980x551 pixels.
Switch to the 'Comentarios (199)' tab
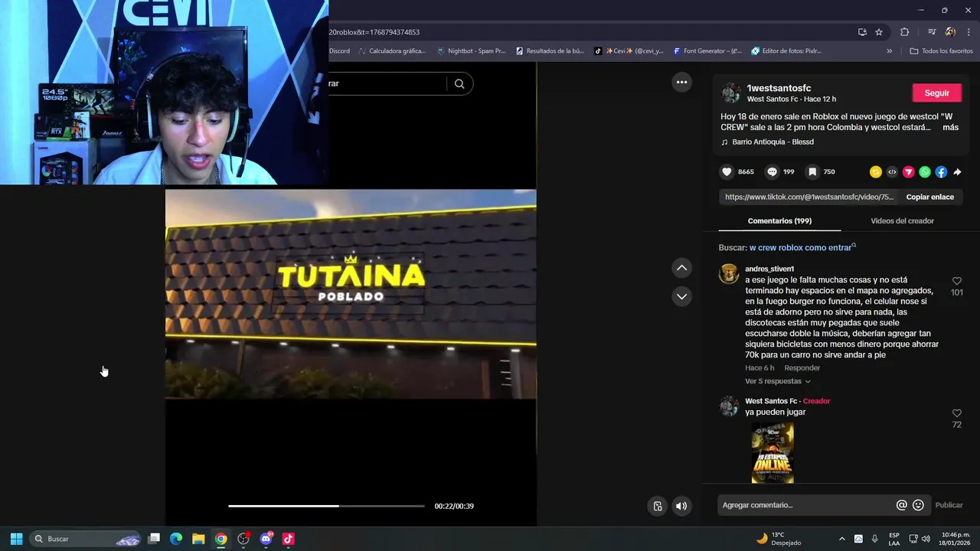[779, 220]
